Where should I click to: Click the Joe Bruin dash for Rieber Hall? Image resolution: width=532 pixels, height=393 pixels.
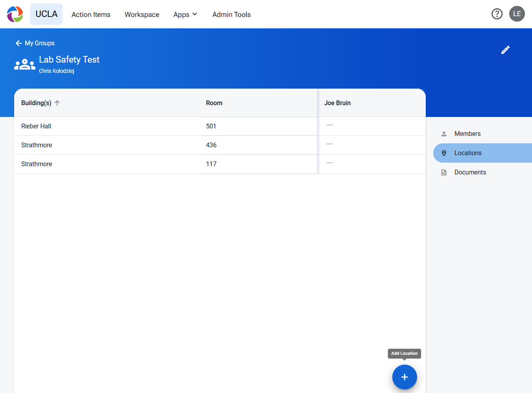click(x=330, y=125)
